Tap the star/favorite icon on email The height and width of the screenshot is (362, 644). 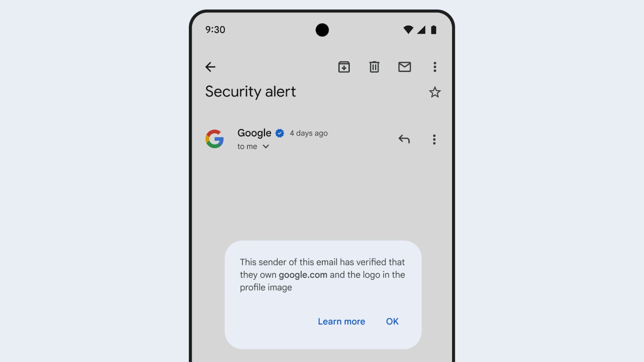tap(435, 92)
